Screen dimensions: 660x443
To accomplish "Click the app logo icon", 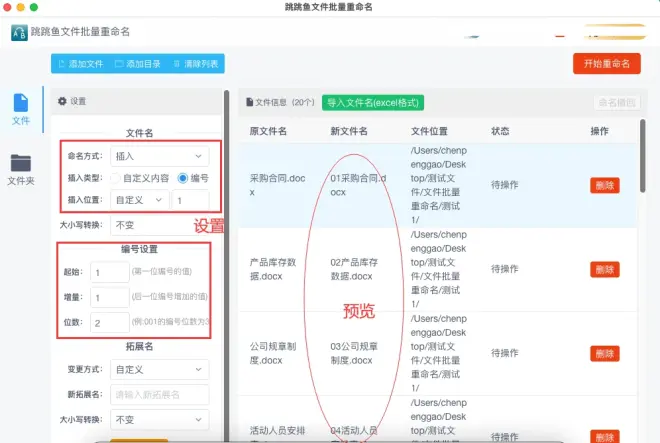I will (19, 32).
